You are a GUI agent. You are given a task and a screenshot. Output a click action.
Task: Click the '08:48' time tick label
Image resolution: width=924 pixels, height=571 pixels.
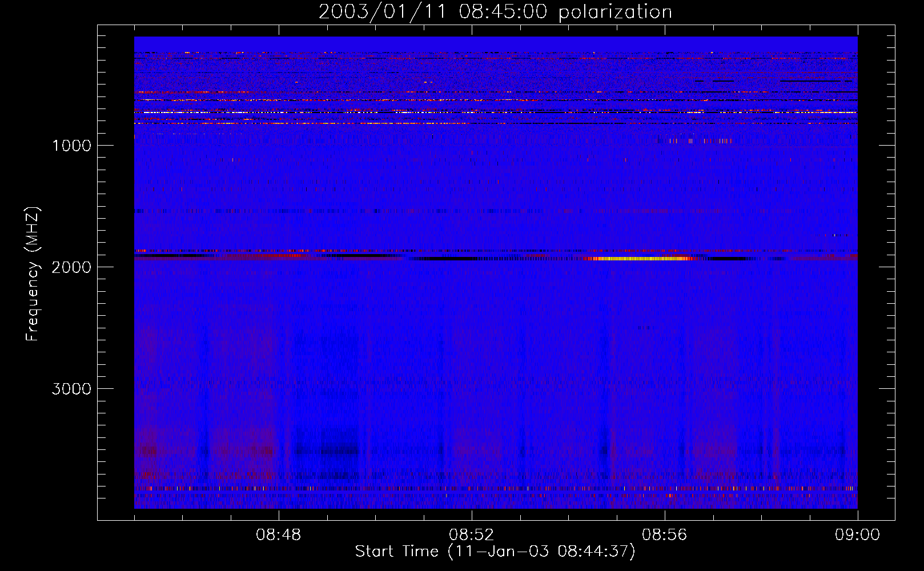coord(278,535)
